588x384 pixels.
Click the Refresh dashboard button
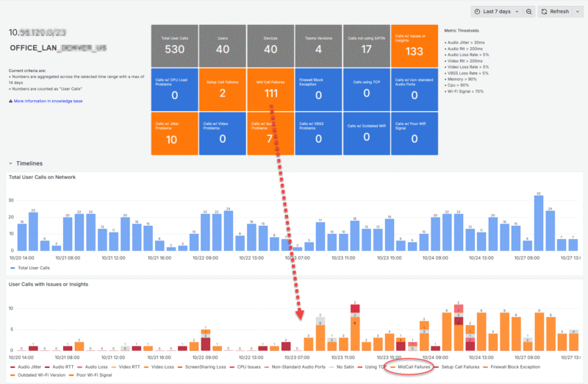tap(555, 12)
